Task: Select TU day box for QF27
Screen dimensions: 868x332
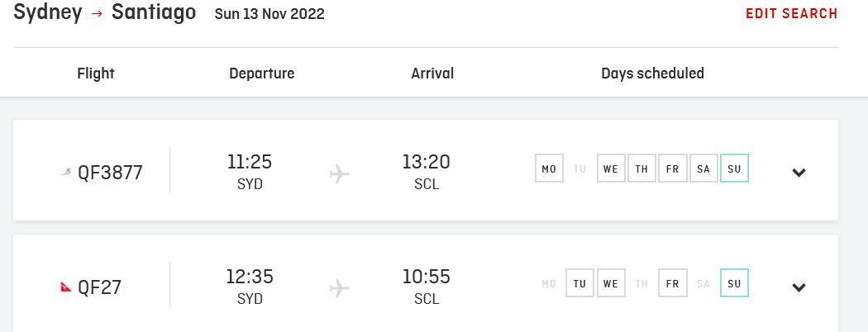Action: point(579,283)
